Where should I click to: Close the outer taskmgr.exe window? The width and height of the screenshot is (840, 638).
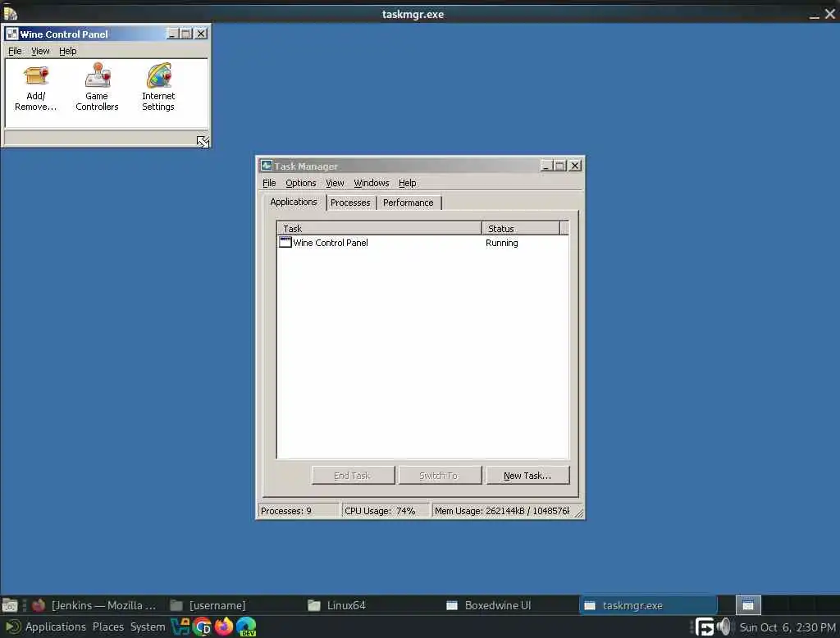pos(830,14)
